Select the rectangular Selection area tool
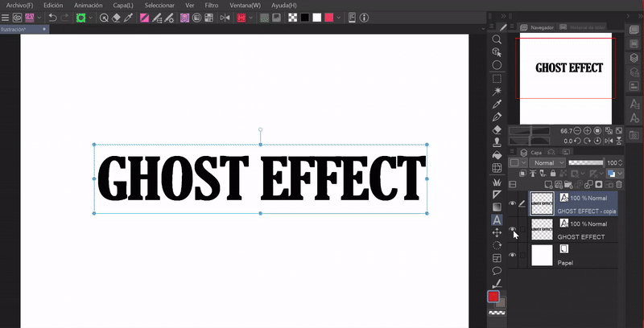The image size is (644, 328). tap(497, 78)
